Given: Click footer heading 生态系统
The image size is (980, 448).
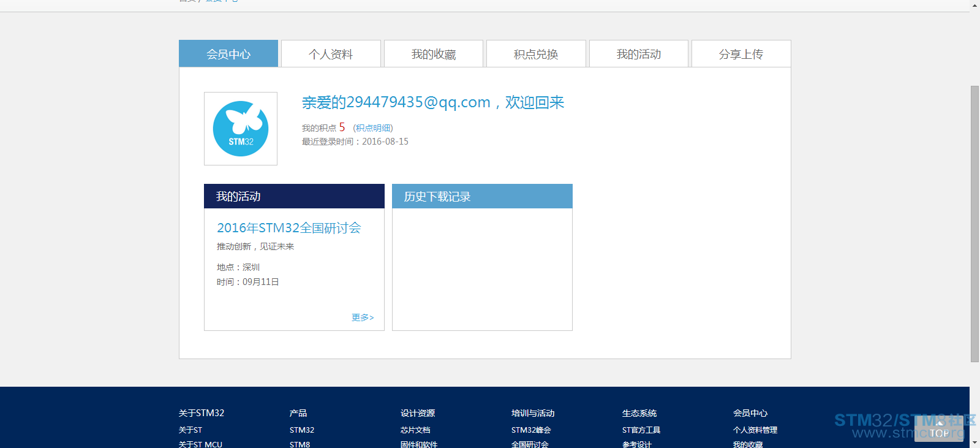Looking at the screenshot, I should tap(639, 413).
